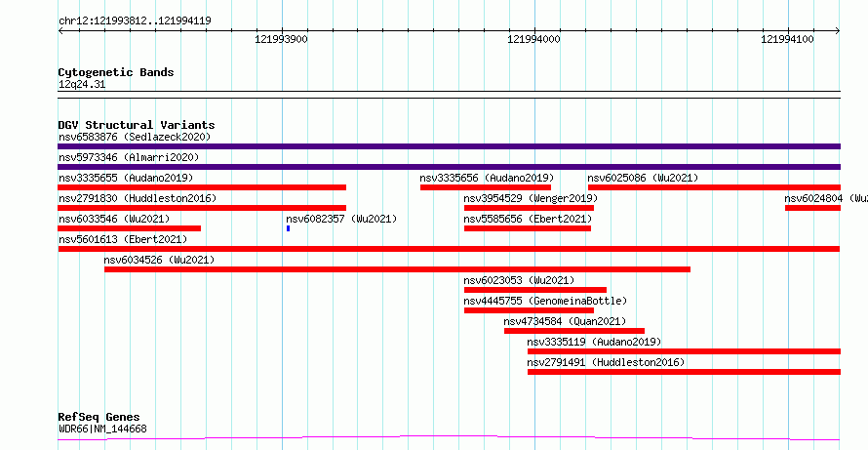The width and height of the screenshot is (868, 450).
Task: Click nsv2791830 (Huddleston2016) label
Action: pos(138,198)
